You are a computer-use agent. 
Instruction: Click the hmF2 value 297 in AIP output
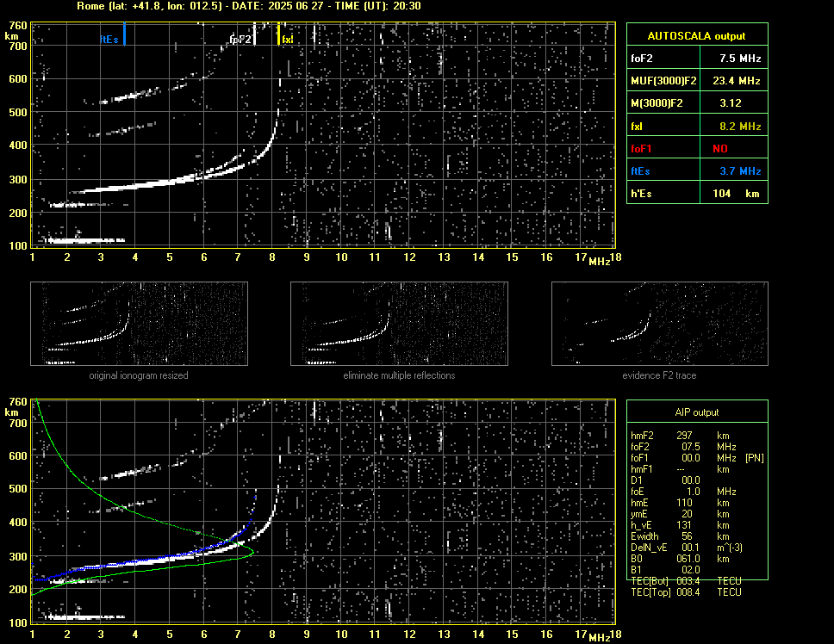(684, 435)
